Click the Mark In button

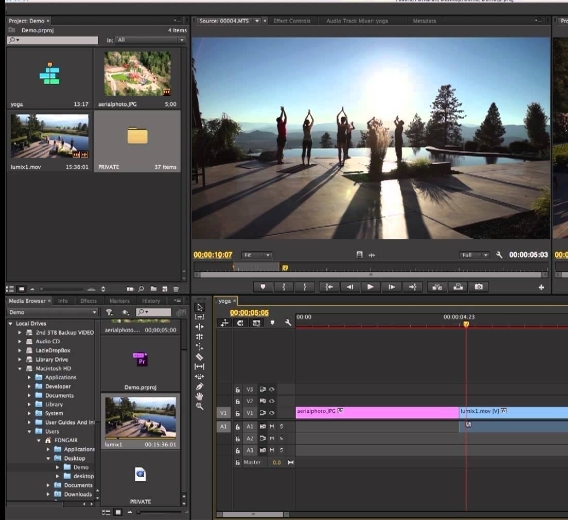tap(284, 287)
